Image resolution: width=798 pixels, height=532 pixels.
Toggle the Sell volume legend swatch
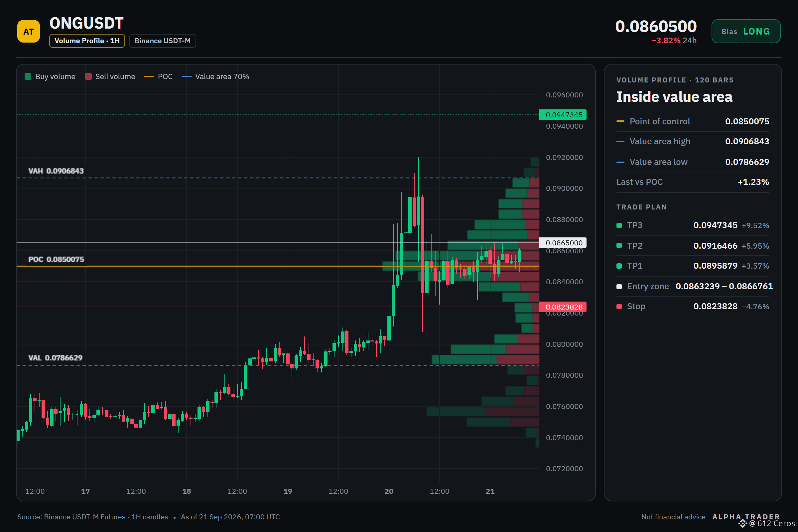tap(88, 76)
